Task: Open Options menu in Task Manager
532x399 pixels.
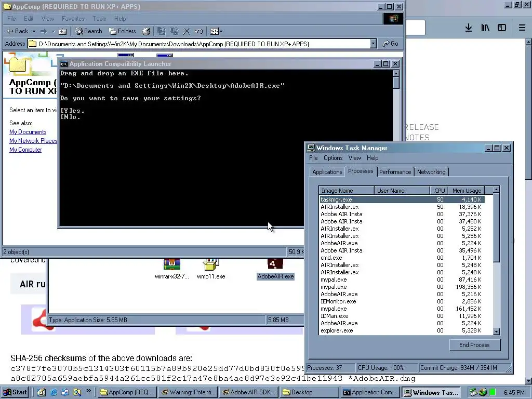Action: pyautogui.click(x=333, y=158)
